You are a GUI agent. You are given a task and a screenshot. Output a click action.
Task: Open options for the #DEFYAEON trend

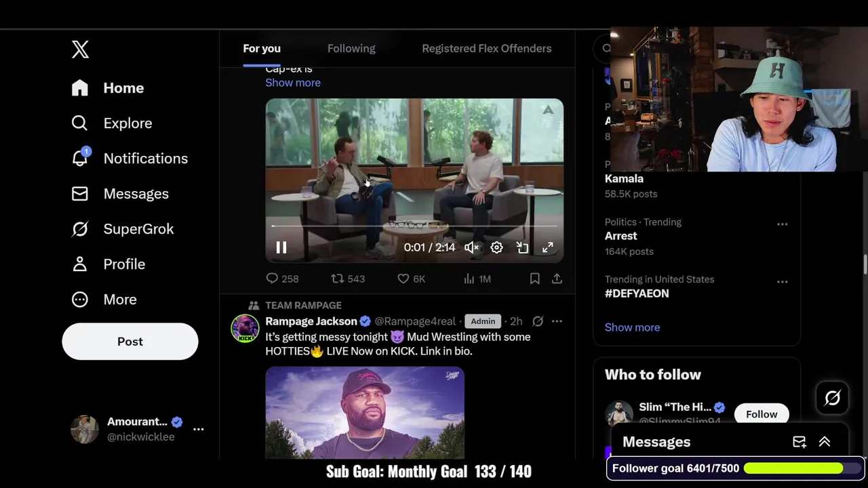(x=782, y=281)
